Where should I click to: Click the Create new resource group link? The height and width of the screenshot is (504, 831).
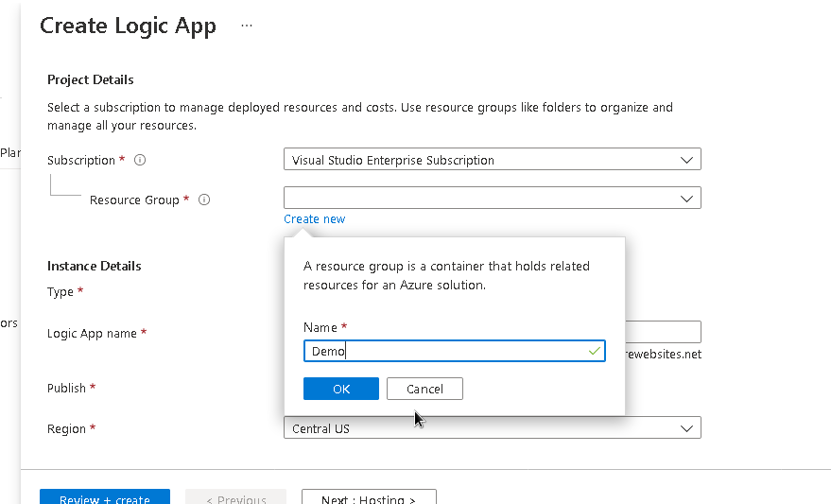pyautogui.click(x=314, y=218)
